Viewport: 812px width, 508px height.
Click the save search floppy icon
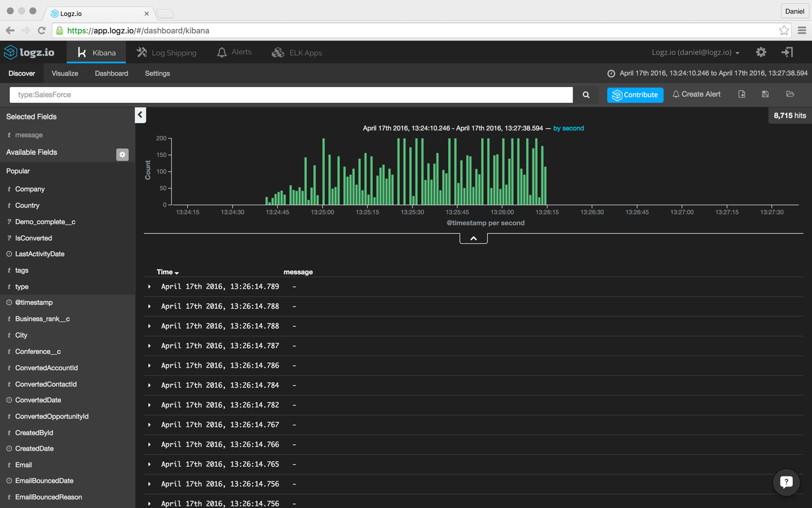pyautogui.click(x=765, y=94)
